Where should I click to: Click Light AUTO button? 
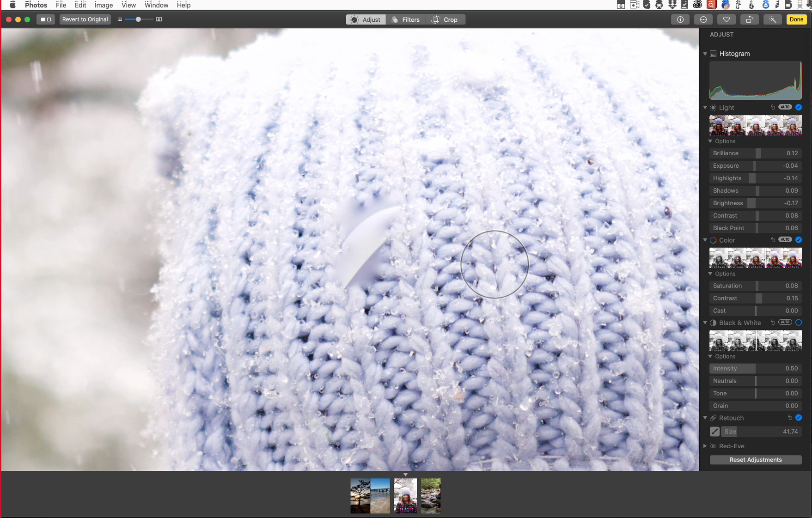click(x=785, y=107)
